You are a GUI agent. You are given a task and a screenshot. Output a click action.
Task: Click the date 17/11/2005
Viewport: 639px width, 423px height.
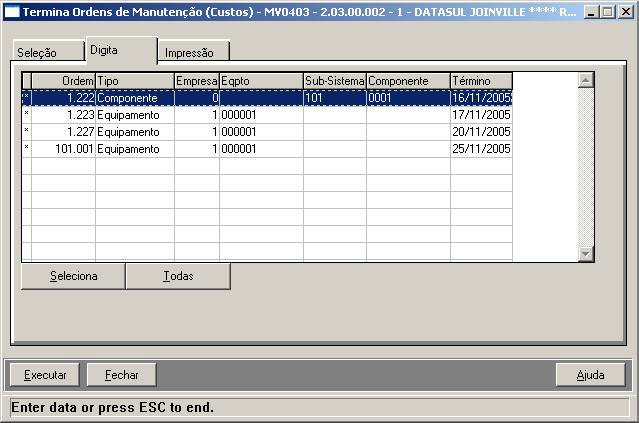pyautogui.click(x=481, y=115)
